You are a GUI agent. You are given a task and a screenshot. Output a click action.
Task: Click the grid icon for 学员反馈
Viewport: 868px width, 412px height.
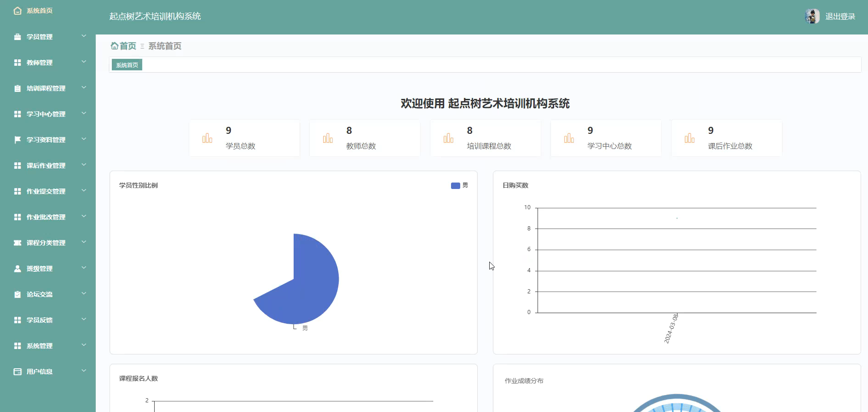(17, 320)
